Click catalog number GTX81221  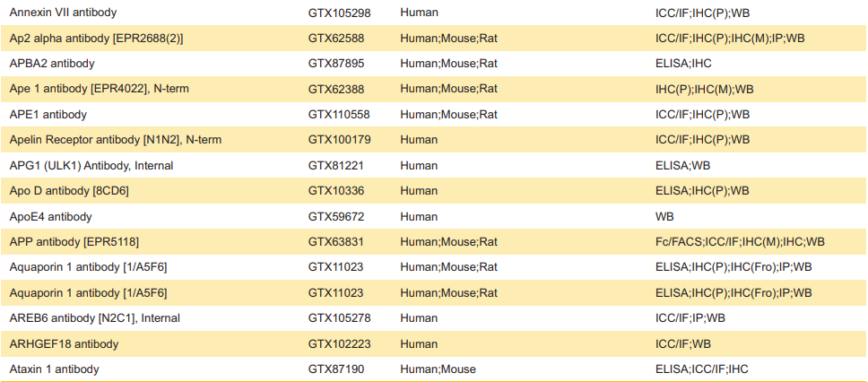coord(335,166)
